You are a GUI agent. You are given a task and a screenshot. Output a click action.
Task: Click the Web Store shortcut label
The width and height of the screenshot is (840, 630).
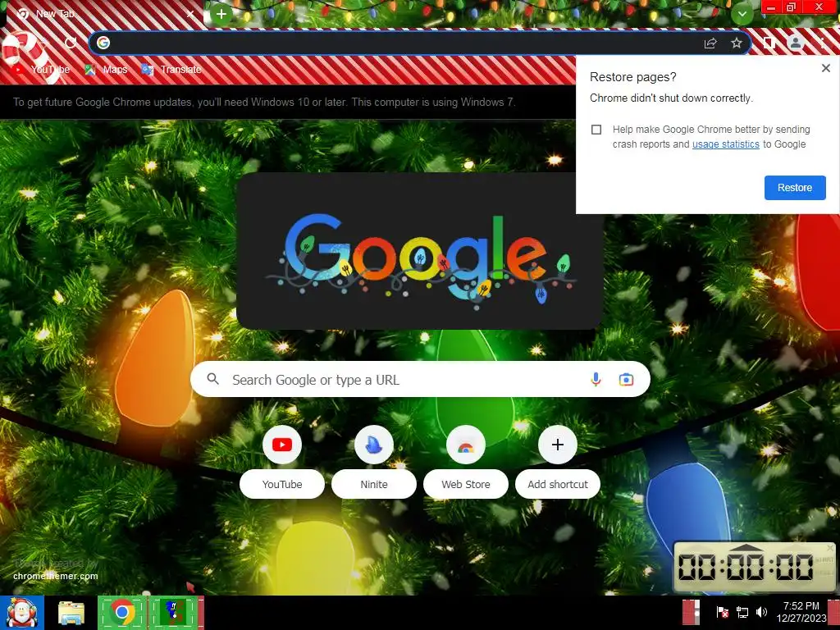click(466, 484)
